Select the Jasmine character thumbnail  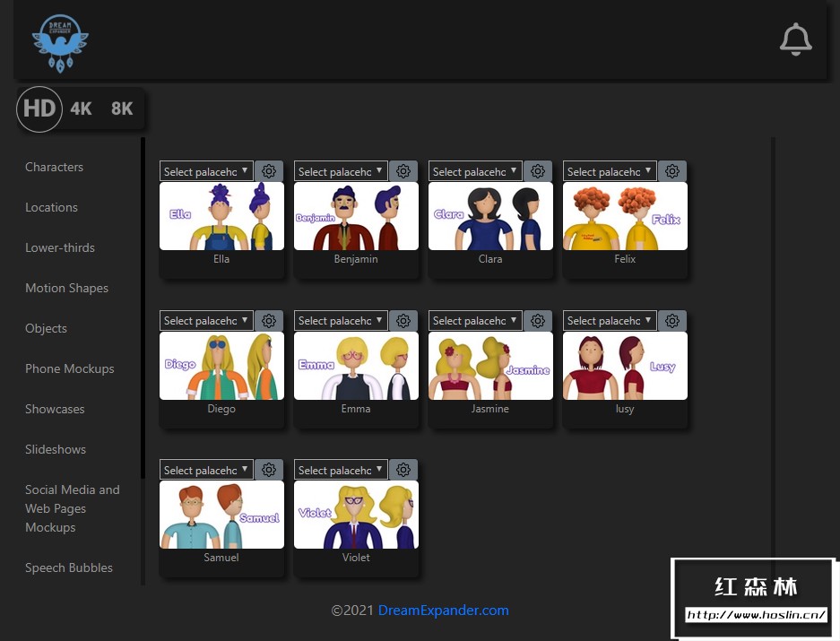[x=490, y=366]
